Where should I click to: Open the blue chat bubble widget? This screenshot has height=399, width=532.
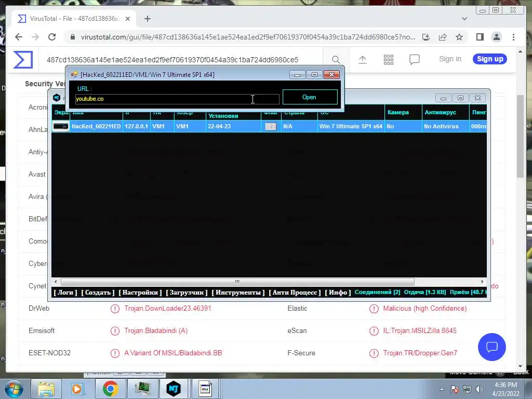click(491, 347)
